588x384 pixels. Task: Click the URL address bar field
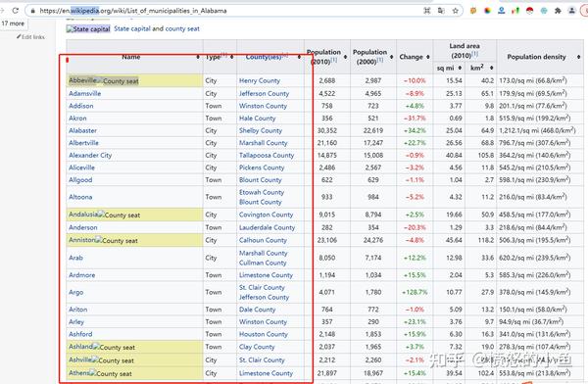point(225,11)
